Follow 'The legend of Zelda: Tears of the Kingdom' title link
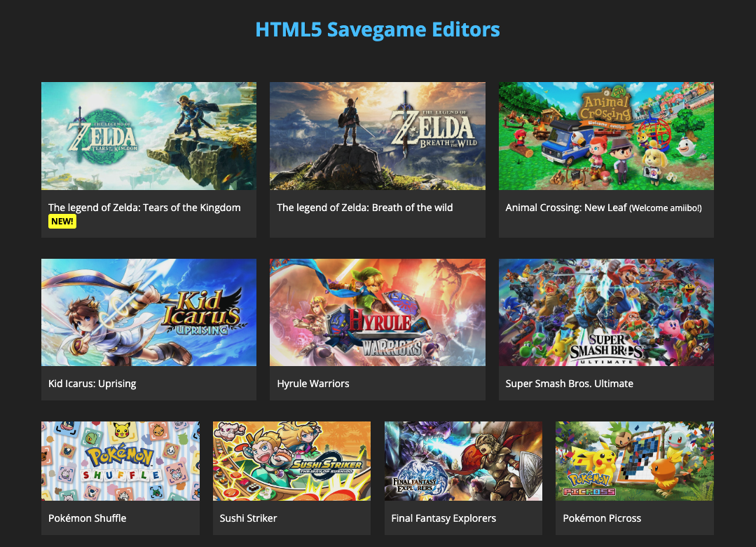The width and height of the screenshot is (756, 547). 144,208
